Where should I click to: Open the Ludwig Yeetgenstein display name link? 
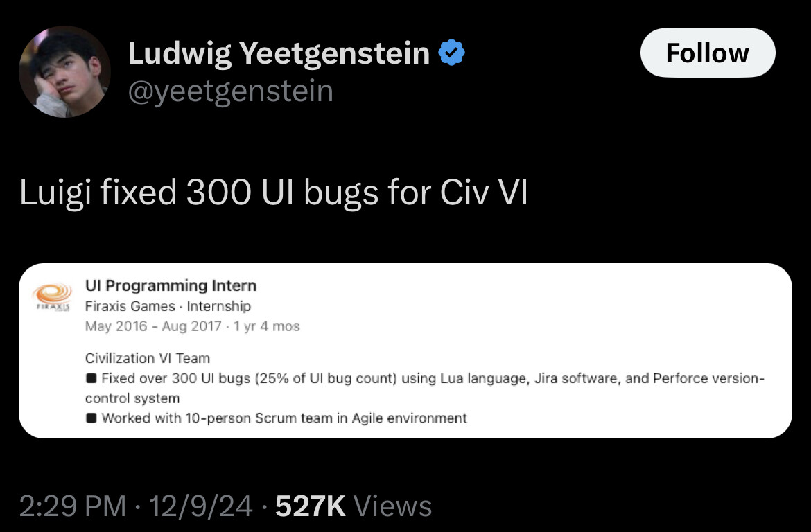[279, 54]
